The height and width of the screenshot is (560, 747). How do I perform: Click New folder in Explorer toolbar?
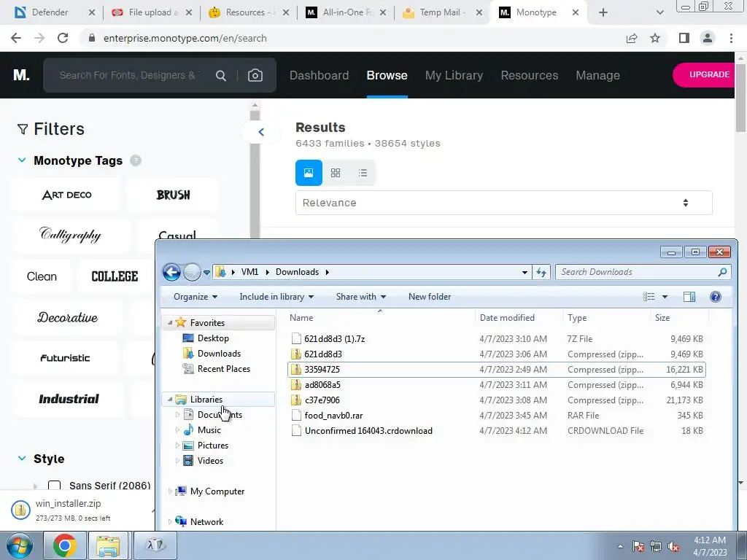(x=429, y=297)
